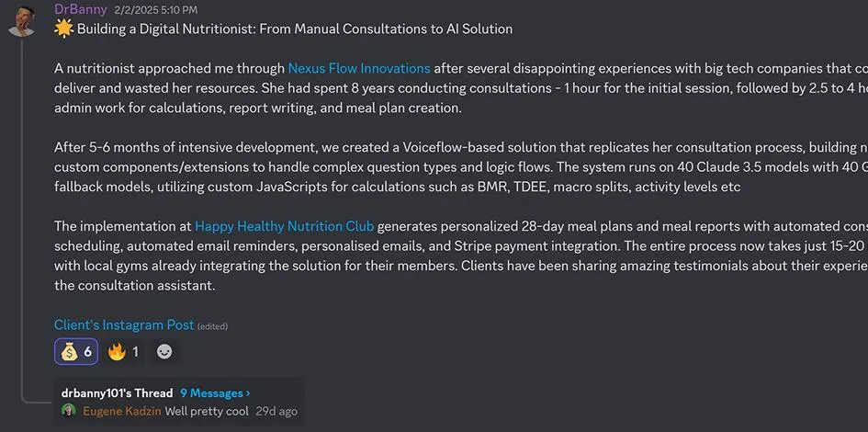Click Eugene Kadzin's small avatar in thread

(69, 411)
